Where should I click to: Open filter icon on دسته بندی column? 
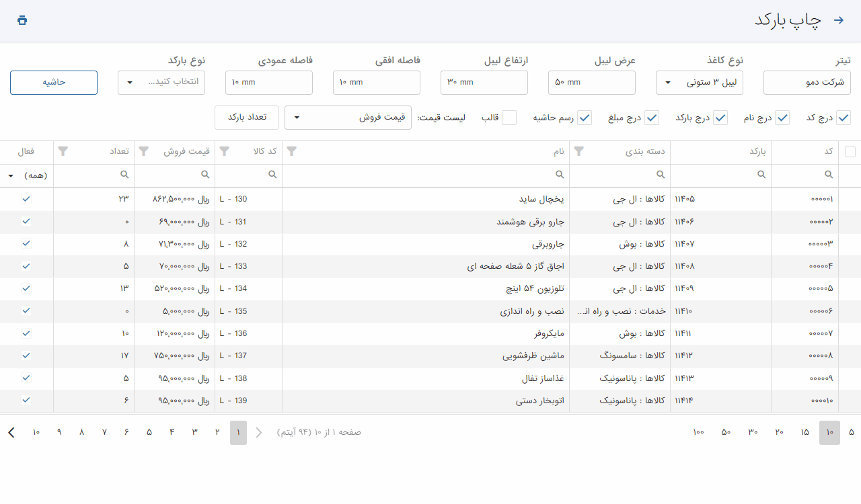click(x=578, y=152)
